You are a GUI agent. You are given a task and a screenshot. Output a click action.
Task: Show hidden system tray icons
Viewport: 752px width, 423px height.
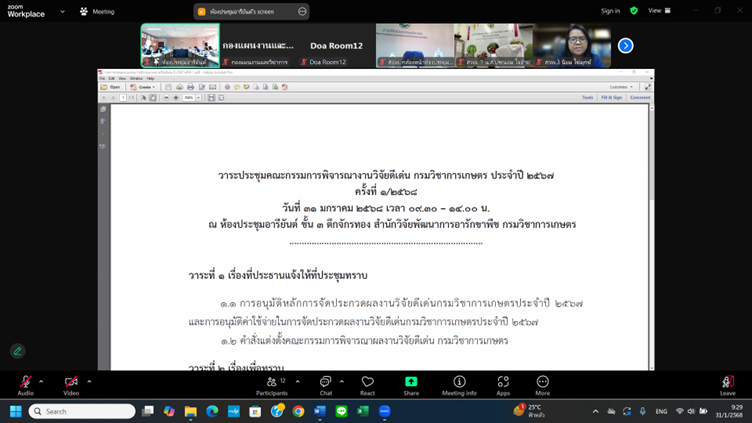pos(595,411)
